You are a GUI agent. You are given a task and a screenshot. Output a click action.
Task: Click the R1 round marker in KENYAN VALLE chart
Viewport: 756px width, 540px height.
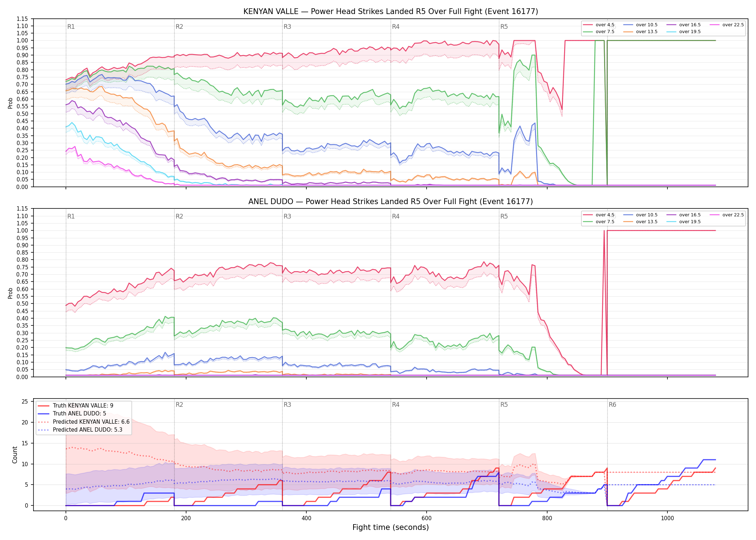(x=71, y=27)
